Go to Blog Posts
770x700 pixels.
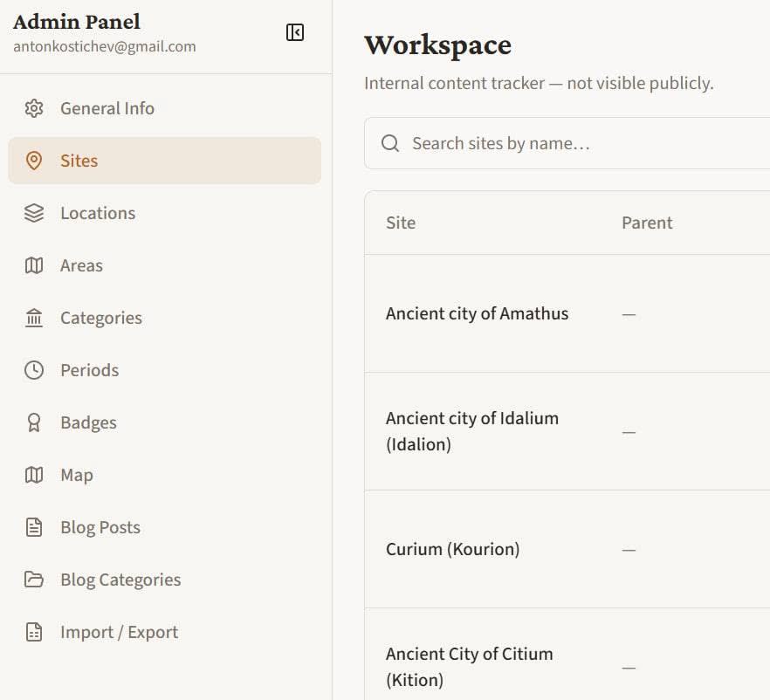click(x=164, y=527)
